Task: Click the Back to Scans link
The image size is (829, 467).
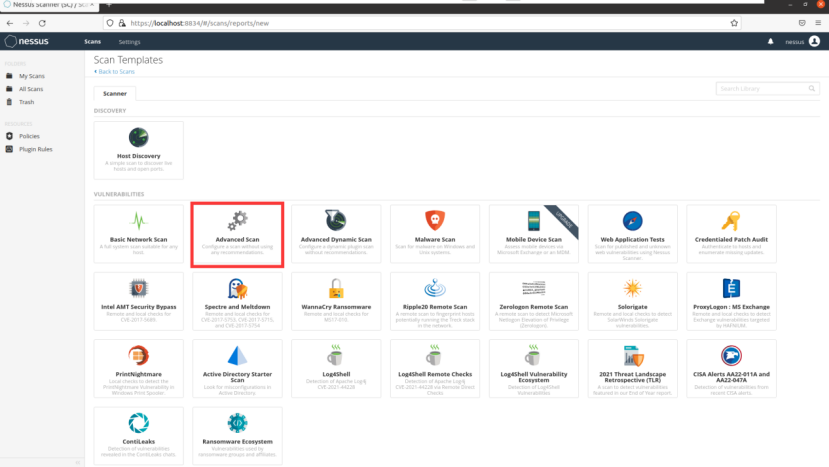Action: 114,71
